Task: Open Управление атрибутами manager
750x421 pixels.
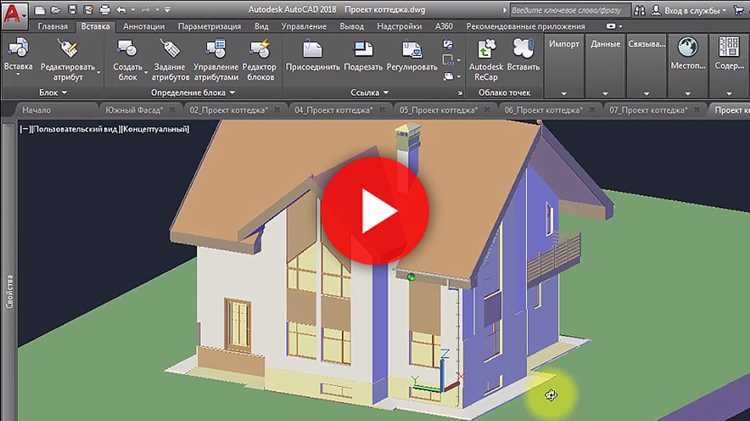Action: (216, 49)
